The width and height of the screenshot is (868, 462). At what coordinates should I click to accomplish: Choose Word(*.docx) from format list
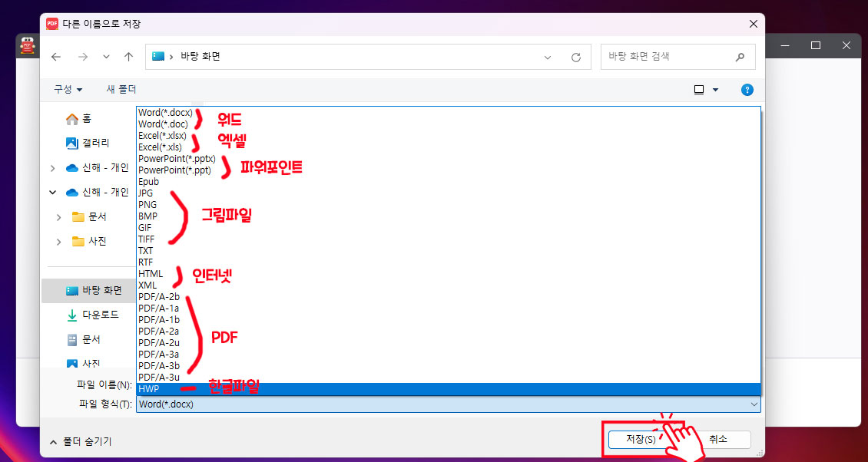point(449,112)
